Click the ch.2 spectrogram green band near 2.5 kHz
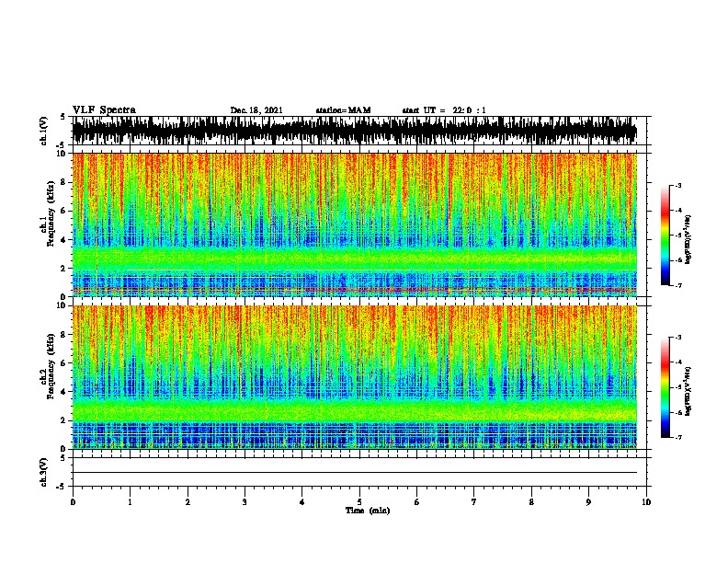The height and width of the screenshot is (563, 728). coord(354,410)
